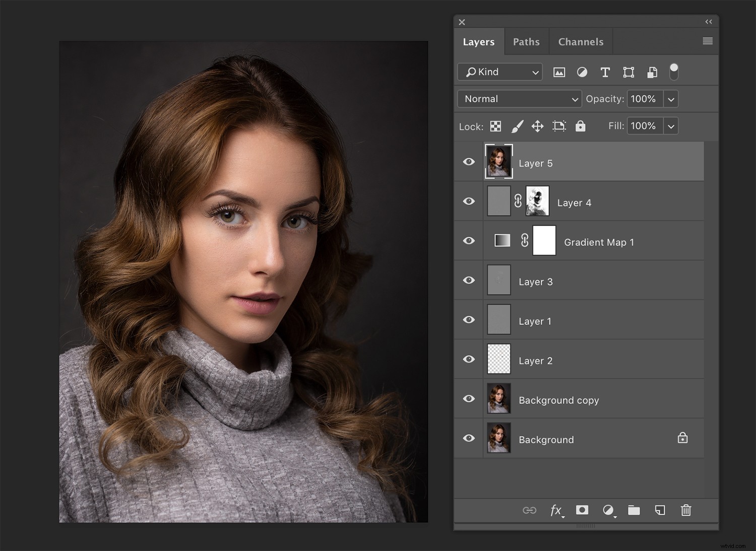The width and height of the screenshot is (756, 551).
Task: Open the blend mode dropdown showing Normal
Action: click(x=519, y=99)
